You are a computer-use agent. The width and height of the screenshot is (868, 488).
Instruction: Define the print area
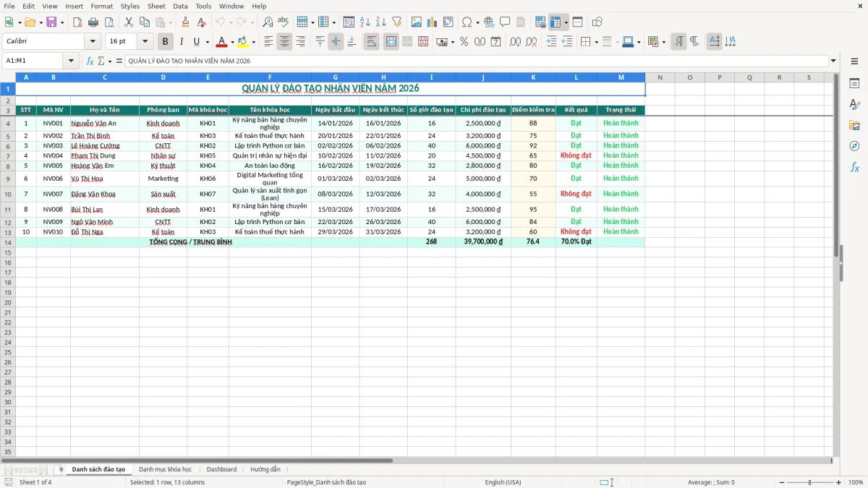540,22
